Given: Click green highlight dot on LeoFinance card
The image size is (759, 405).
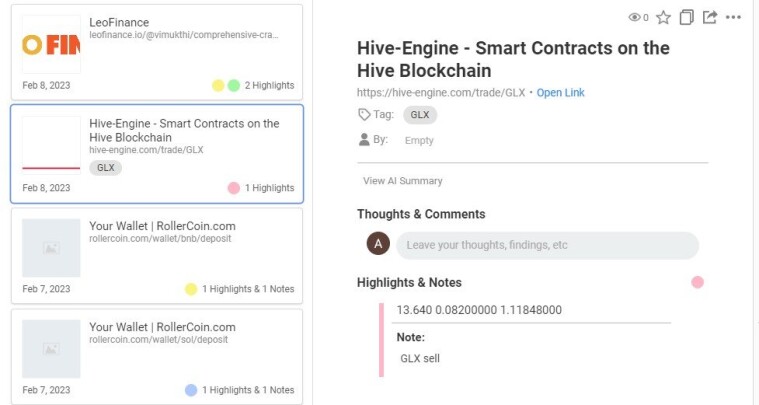Looking at the screenshot, I should click(234, 86).
